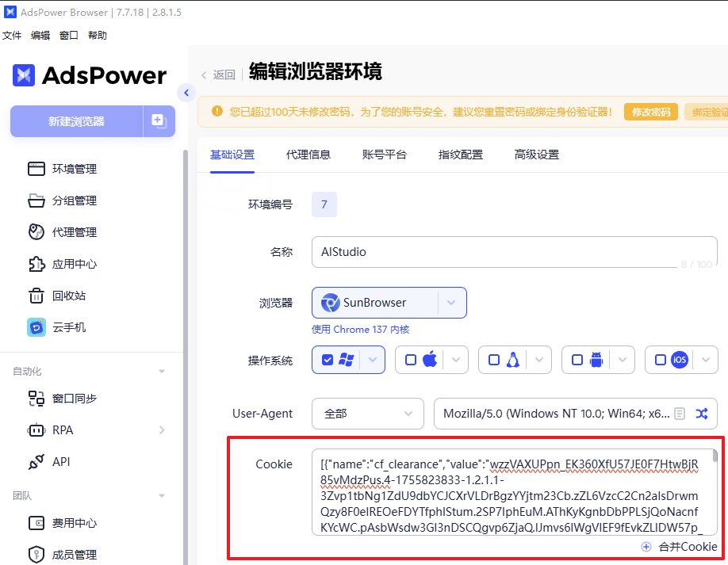This screenshot has height=565, width=728.
Task: Expand the RPA submenu arrow
Action: [x=162, y=430]
